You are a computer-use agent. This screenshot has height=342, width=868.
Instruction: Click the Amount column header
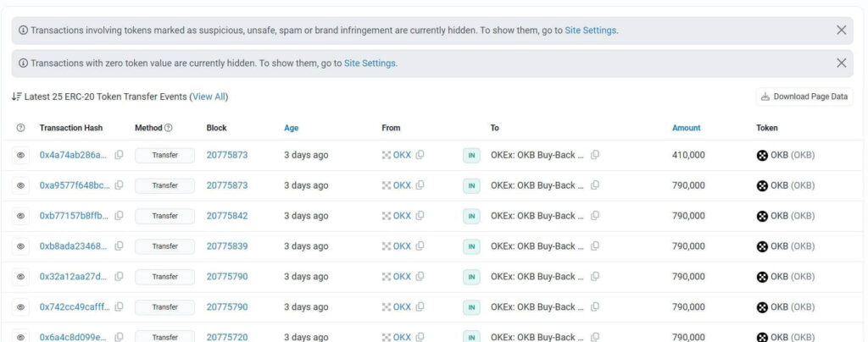point(686,128)
